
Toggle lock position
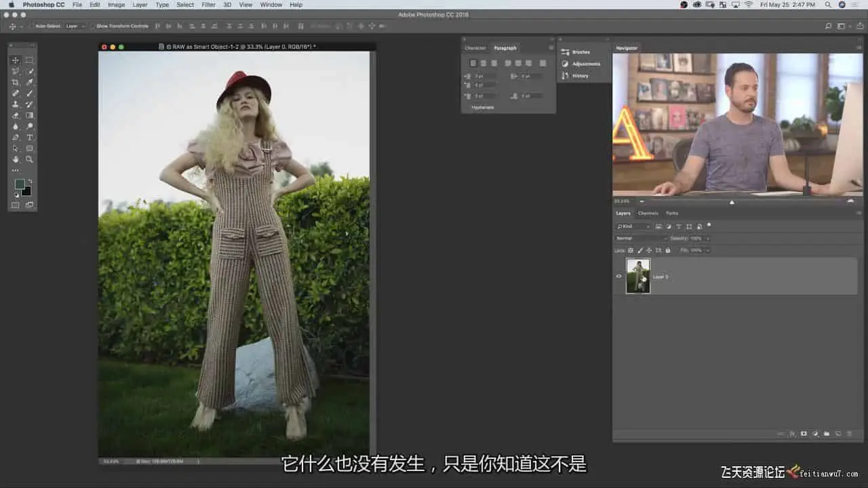[x=649, y=250]
